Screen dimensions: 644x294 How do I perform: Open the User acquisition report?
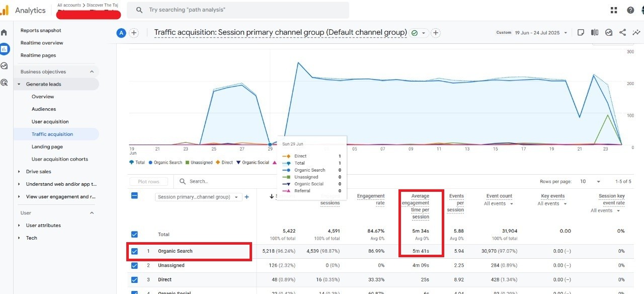[50, 121]
